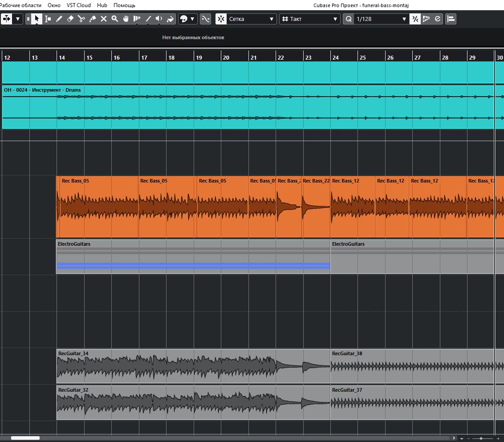
Task: Open Auto-Scroll settings dropdown arrow
Action: tap(18, 19)
